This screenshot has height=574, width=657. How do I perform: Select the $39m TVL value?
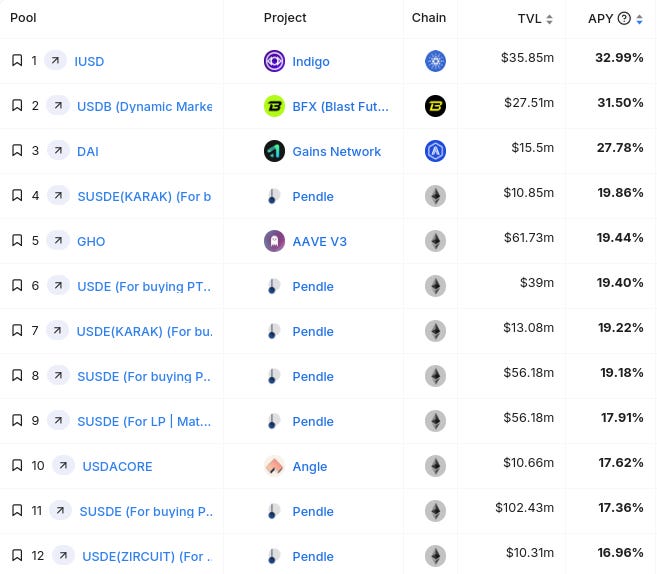tap(537, 282)
